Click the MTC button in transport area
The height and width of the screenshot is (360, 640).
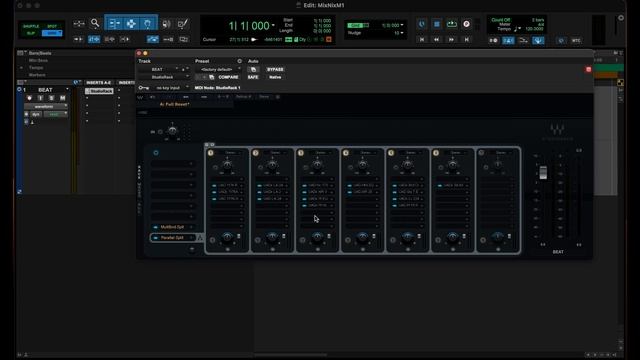(576, 40)
